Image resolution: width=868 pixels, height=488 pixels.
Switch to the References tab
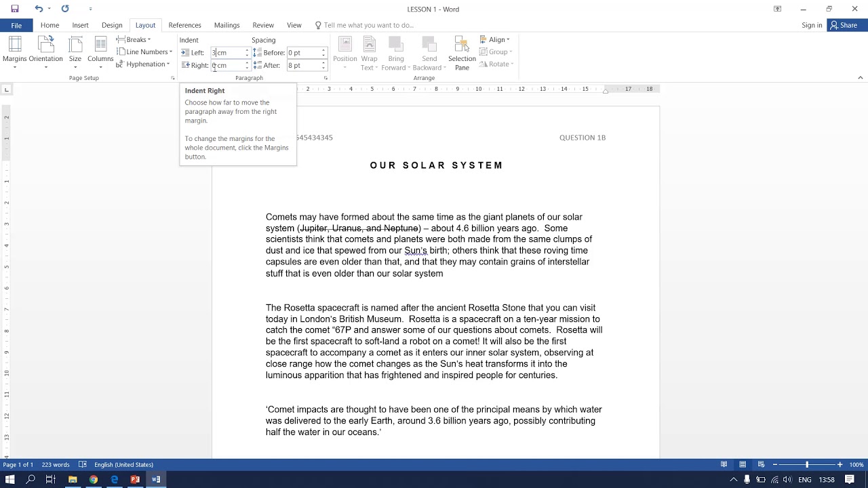tap(184, 25)
